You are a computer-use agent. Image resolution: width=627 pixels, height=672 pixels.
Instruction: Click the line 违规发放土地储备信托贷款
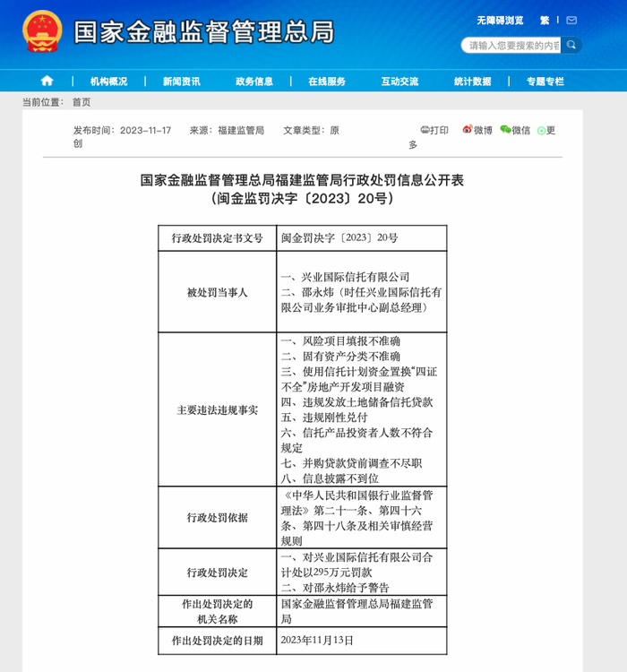click(x=368, y=402)
